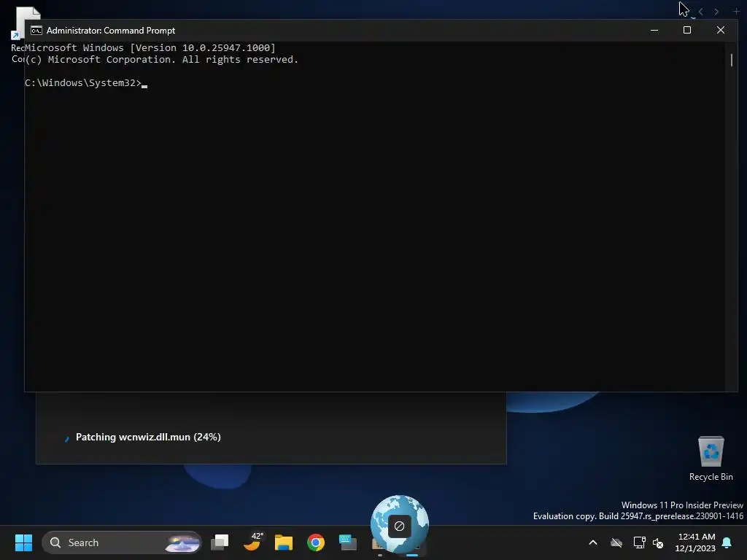Open Task View from the taskbar
Screen dimensions: 747x560
pos(220,542)
